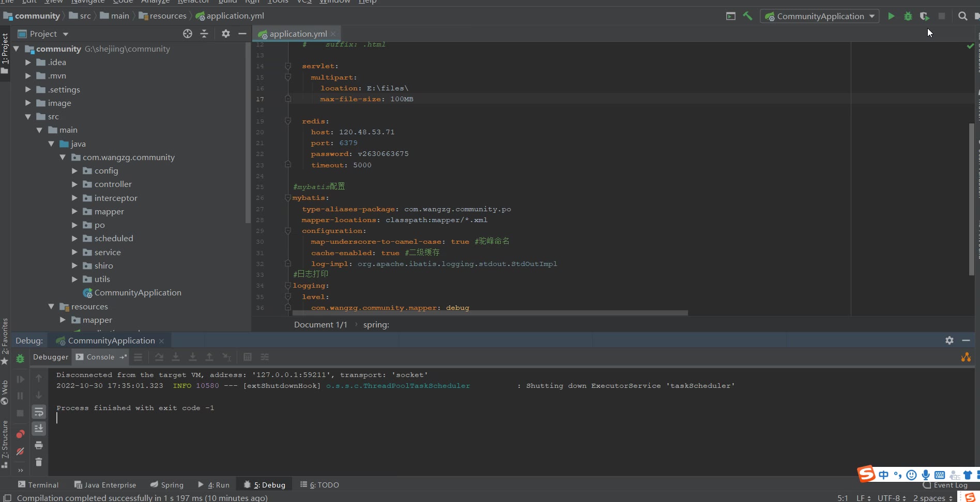Click the Build project hammer icon
The width and height of the screenshot is (980, 502).
click(747, 17)
